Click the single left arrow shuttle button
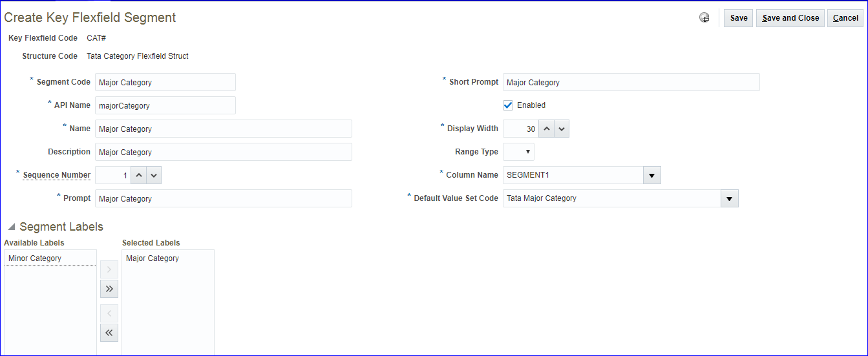868x356 pixels. [x=109, y=313]
